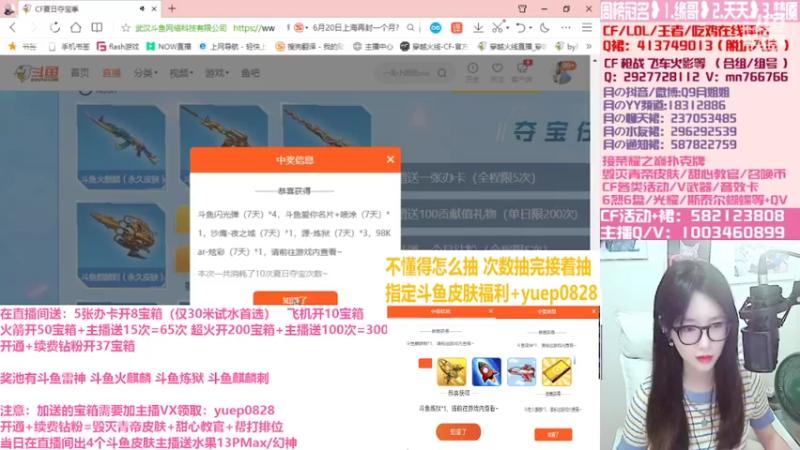
Task: Expand the screenshot tool dropdown arrow
Action: [x=507, y=28]
